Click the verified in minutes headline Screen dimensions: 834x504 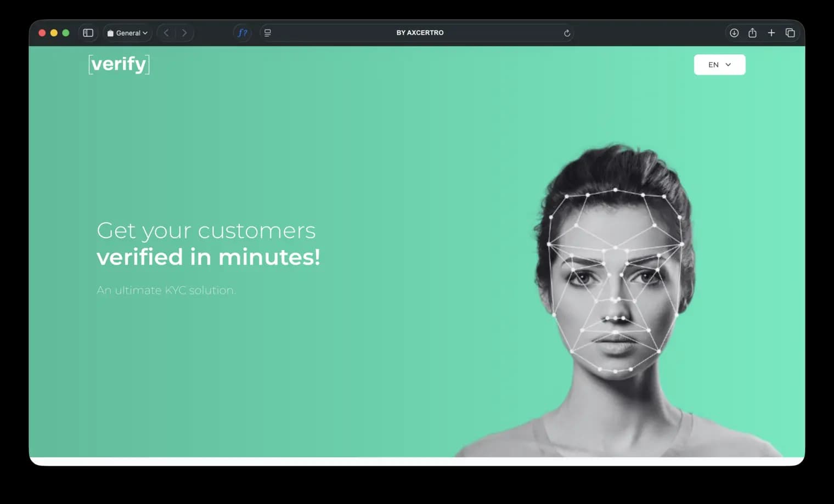[x=208, y=257]
